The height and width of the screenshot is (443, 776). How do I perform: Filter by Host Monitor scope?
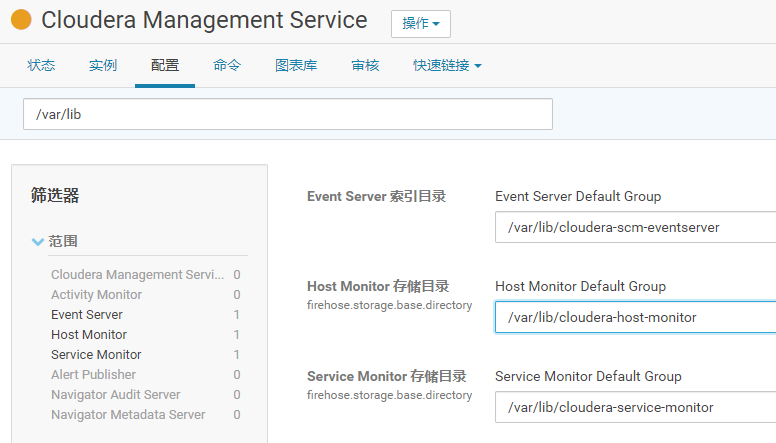pyautogui.click(x=89, y=335)
